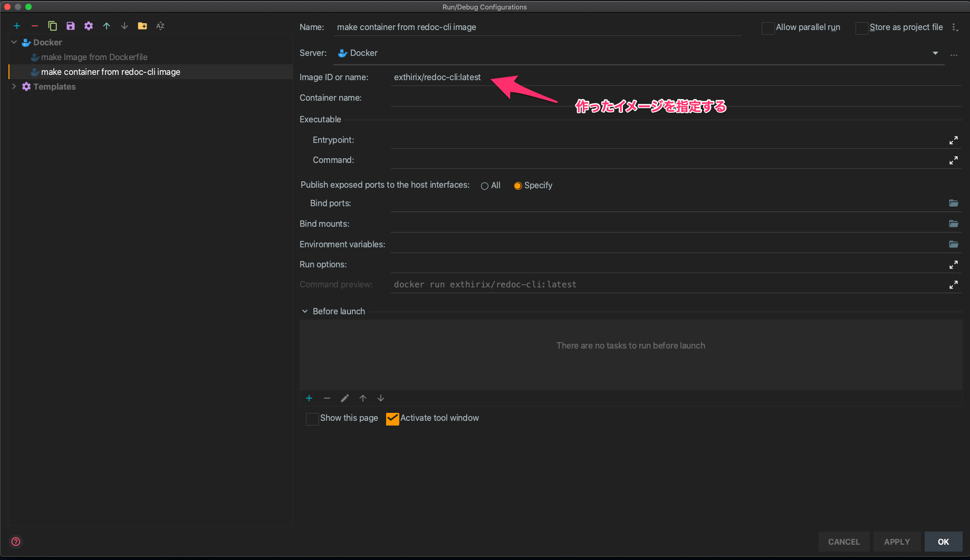Open edit templates wrench icon
The height and width of the screenshot is (560, 970).
click(89, 26)
